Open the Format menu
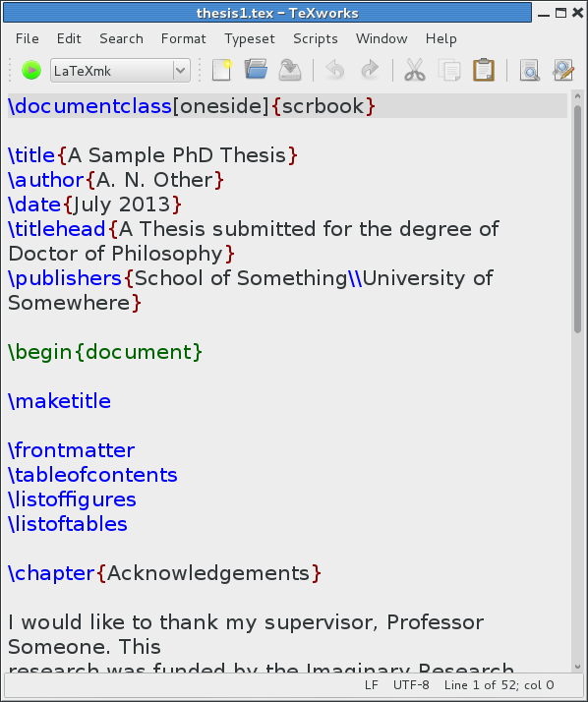 [x=184, y=39]
